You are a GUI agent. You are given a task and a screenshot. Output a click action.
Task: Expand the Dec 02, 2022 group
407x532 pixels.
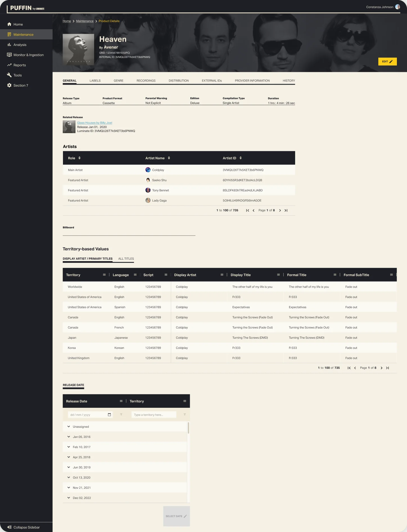tap(69, 498)
